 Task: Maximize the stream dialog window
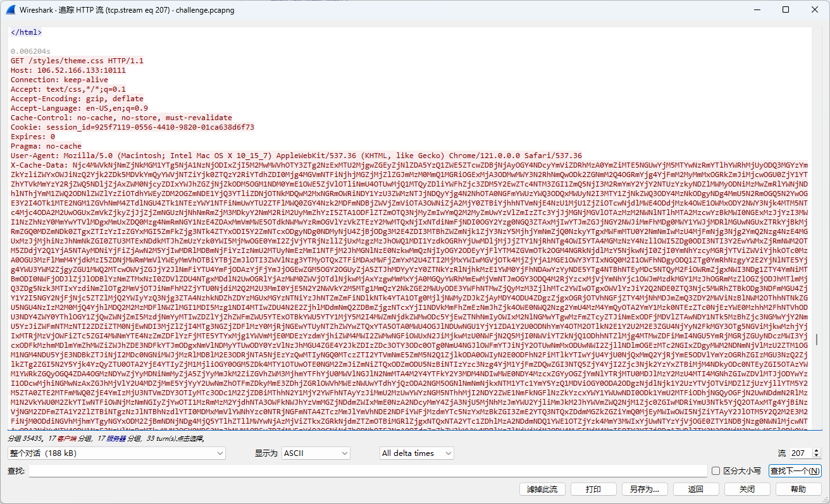pyautogui.click(x=786, y=9)
